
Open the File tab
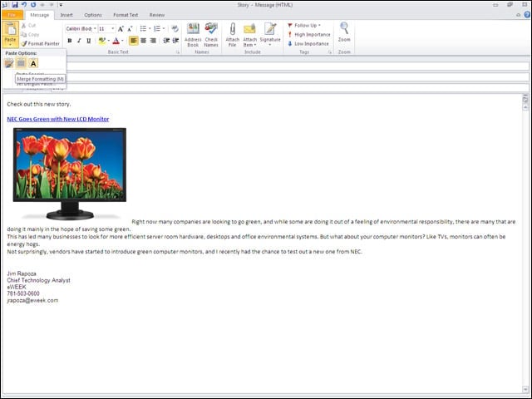(12, 15)
